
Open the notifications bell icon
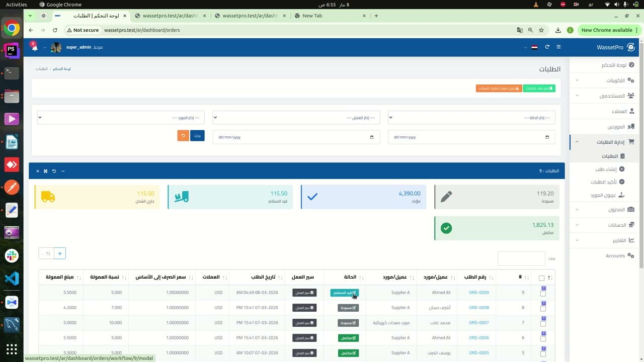[x=34, y=47]
